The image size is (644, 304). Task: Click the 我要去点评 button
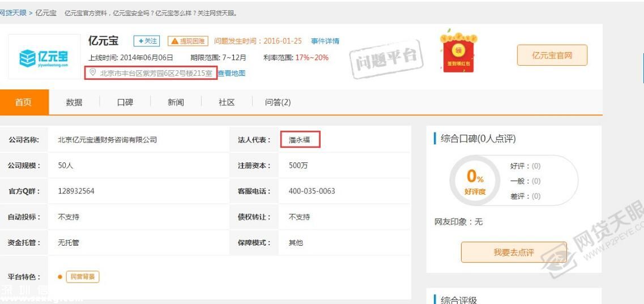[514, 252]
